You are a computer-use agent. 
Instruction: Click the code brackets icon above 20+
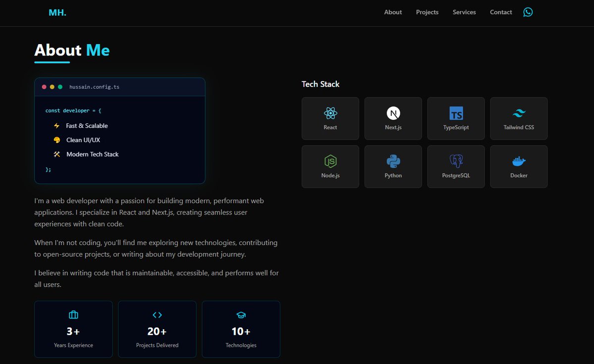tap(157, 315)
